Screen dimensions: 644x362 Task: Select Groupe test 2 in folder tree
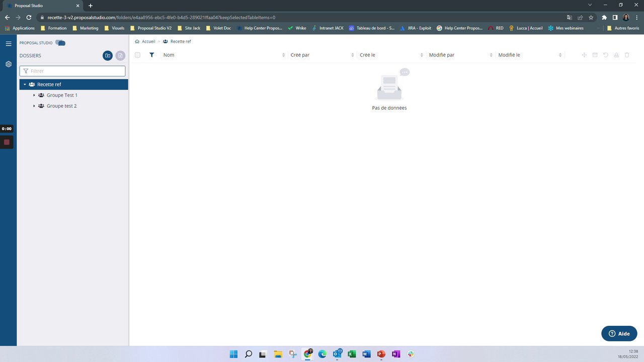click(x=61, y=106)
